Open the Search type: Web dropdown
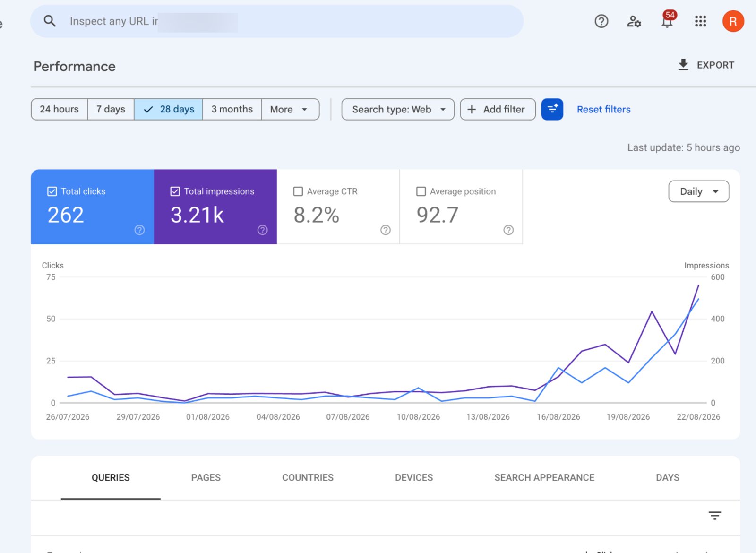This screenshot has height=553, width=756. 398,109
